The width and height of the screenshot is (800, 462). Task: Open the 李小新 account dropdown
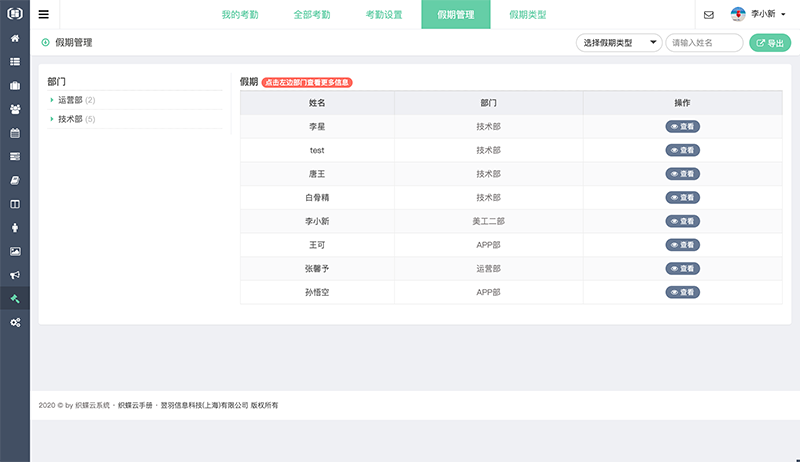(768, 14)
